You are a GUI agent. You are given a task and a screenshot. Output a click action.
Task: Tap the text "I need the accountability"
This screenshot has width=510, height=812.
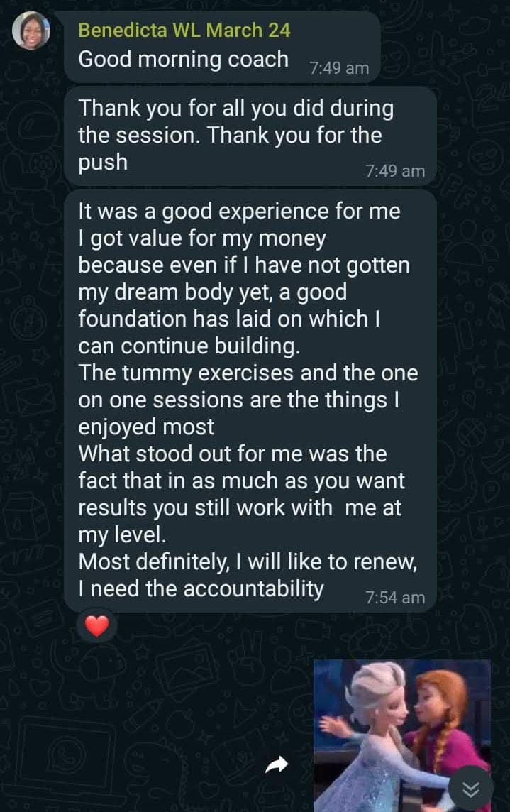201,588
